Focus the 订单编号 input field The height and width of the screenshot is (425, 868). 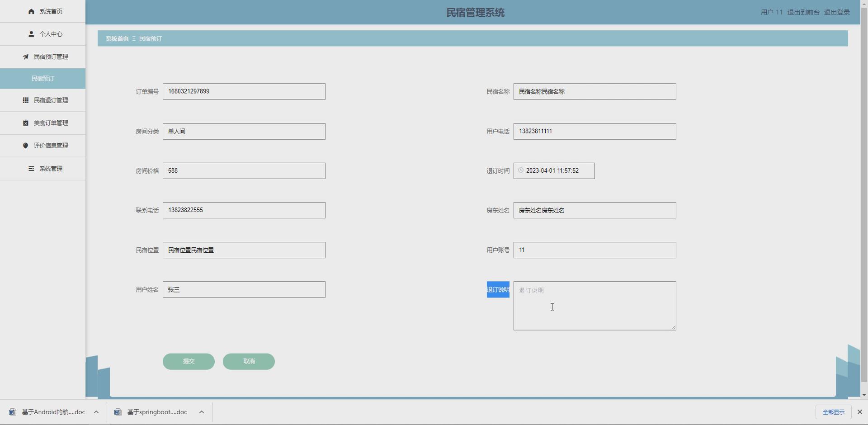[x=244, y=91]
